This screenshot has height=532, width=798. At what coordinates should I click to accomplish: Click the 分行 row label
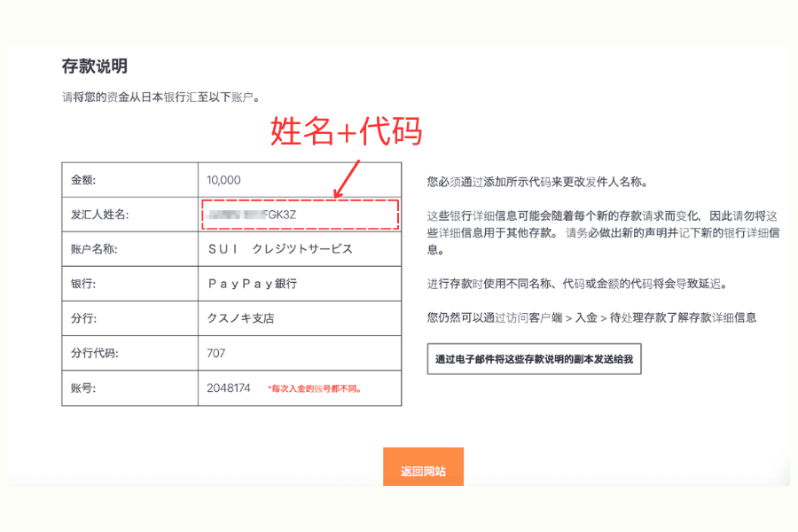tap(81, 318)
